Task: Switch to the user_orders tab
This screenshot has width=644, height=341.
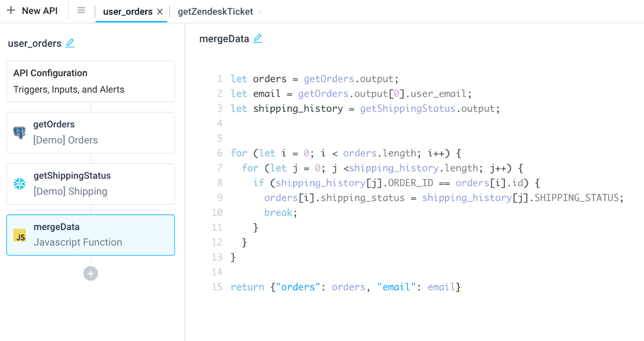Action: [127, 12]
